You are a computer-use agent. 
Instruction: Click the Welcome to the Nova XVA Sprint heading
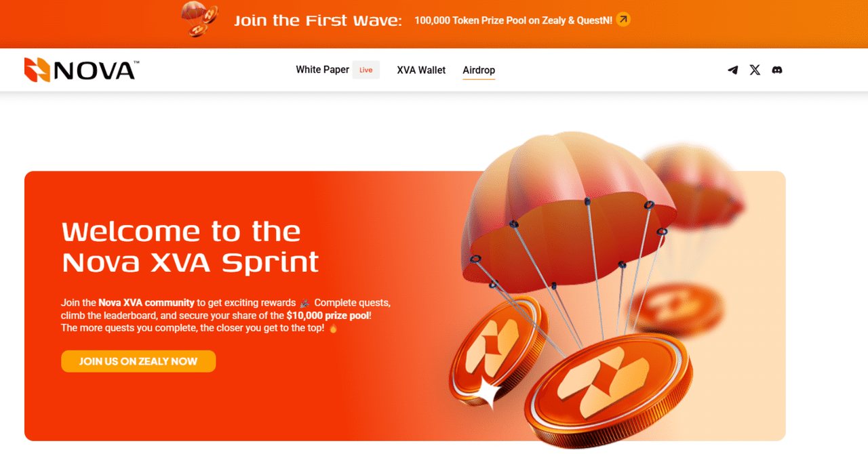(x=190, y=247)
